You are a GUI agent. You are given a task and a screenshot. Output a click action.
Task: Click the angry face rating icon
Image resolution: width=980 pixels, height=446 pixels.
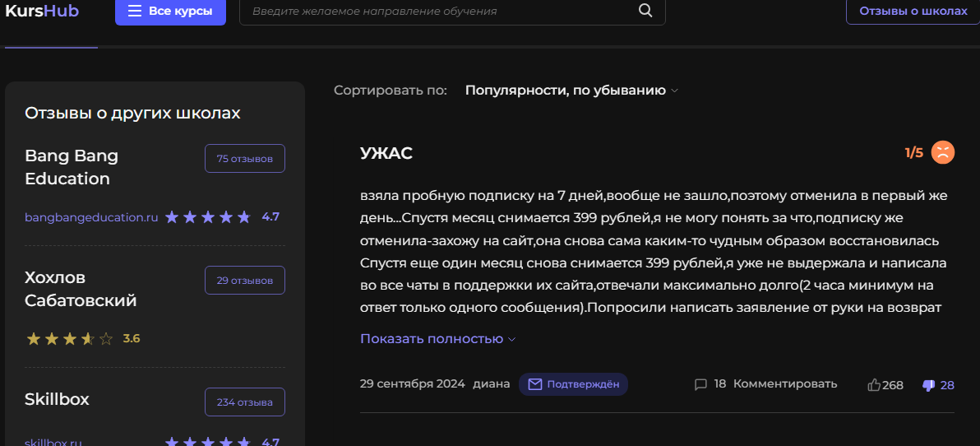click(942, 152)
